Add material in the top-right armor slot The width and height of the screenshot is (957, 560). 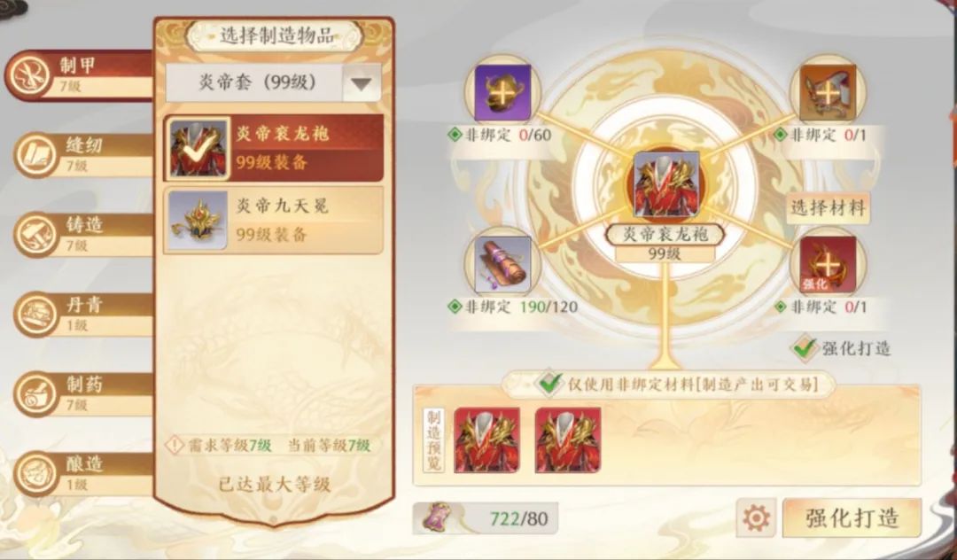828,93
